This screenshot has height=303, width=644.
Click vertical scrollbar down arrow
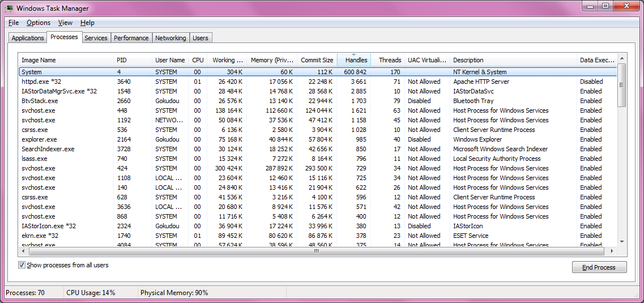pyautogui.click(x=622, y=241)
